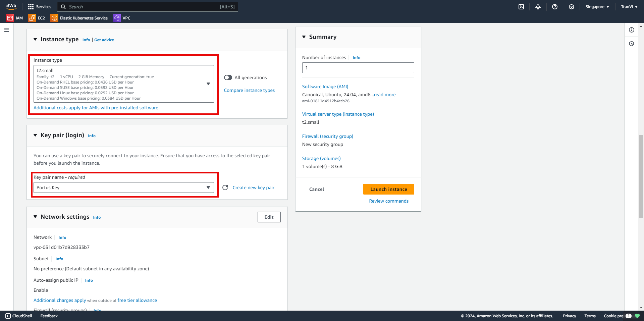The width and height of the screenshot is (644, 321).
Task: Toggle the All generations switch
Action: pyautogui.click(x=228, y=77)
